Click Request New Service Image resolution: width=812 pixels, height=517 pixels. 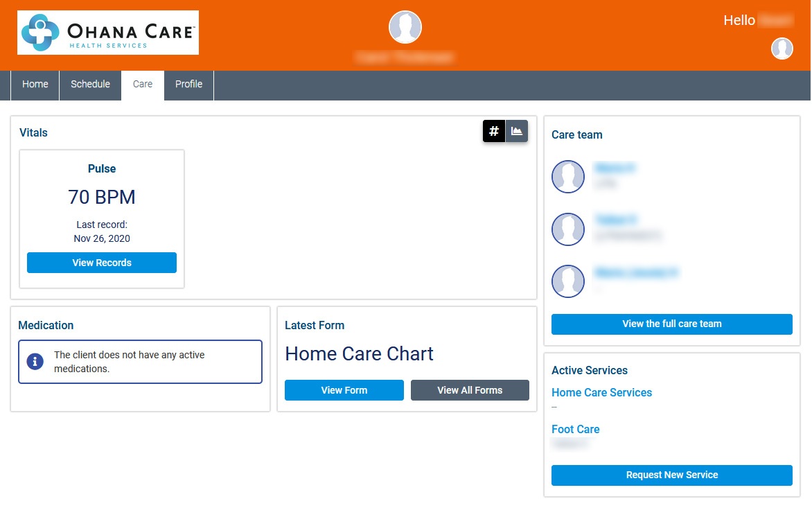[x=671, y=475]
